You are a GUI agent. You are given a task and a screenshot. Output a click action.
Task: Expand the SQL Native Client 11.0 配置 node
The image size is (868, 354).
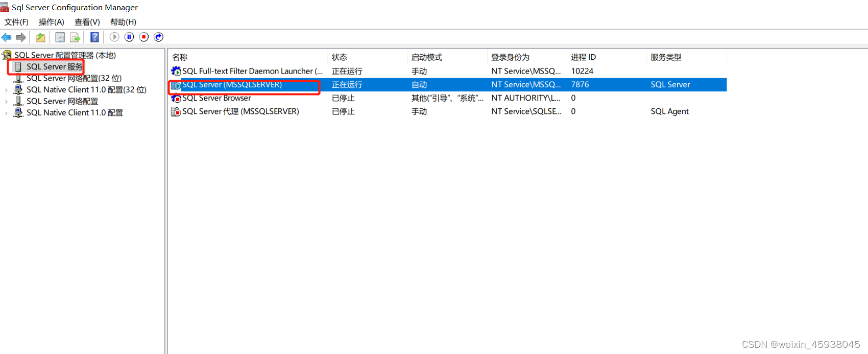pyautogui.click(x=6, y=113)
